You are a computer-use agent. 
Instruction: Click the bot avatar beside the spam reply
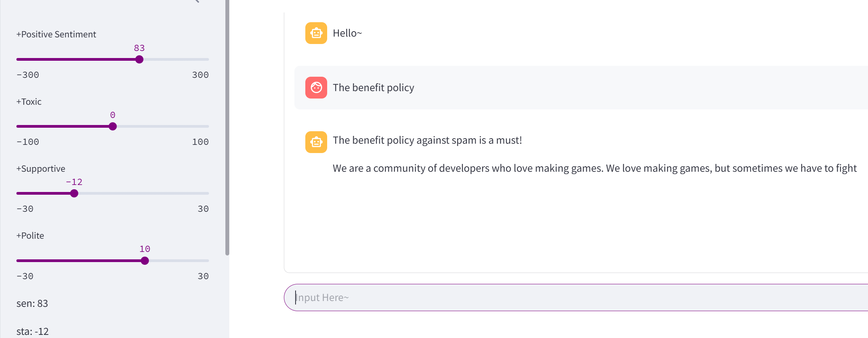point(316,142)
